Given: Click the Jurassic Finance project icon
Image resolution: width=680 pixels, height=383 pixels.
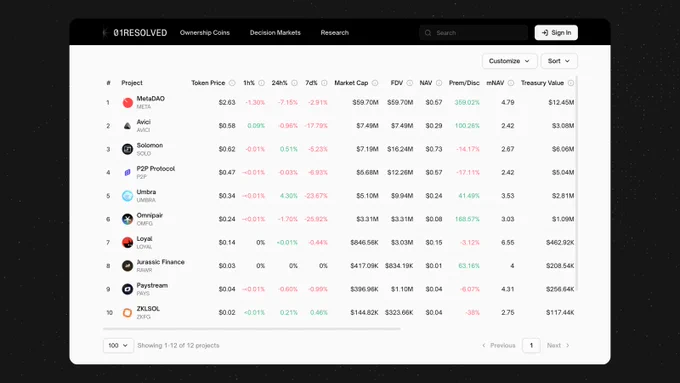Looking at the screenshot, I should pos(128,266).
